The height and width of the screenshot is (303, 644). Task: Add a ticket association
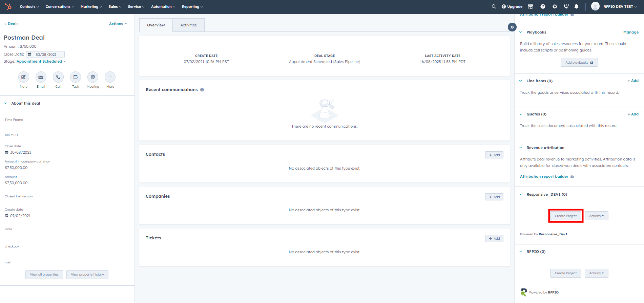pyautogui.click(x=494, y=238)
